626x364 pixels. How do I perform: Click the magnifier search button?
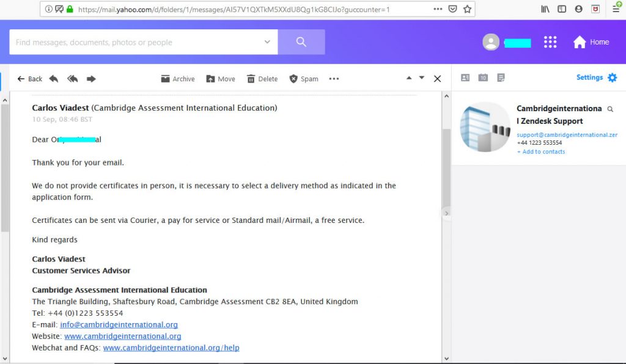pyautogui.click(x=301, y=42)
